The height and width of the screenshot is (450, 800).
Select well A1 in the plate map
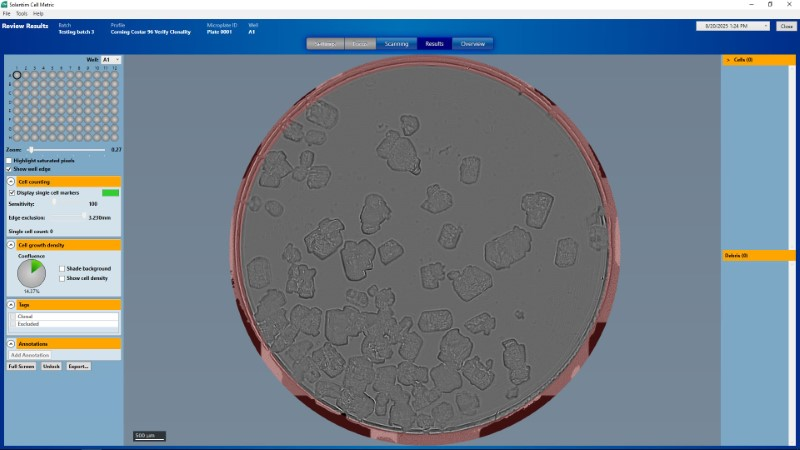tap(17, 76)
